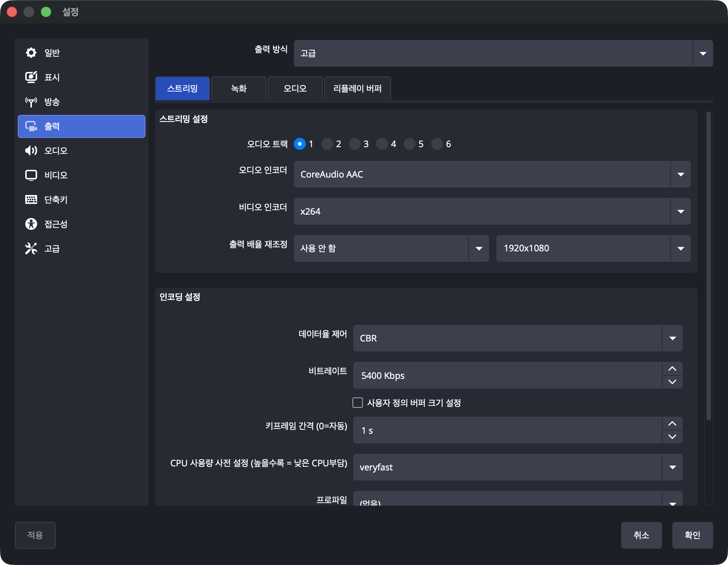Viewport: 728px width, 565px height.
Task: Select audio track 5 radio button
Action: [x=410, y=144]
